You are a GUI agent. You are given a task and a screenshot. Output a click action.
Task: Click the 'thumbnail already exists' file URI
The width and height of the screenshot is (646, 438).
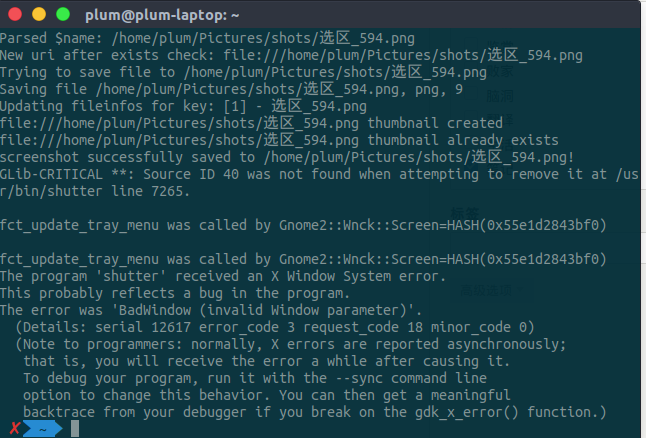[x=279, y=140]
